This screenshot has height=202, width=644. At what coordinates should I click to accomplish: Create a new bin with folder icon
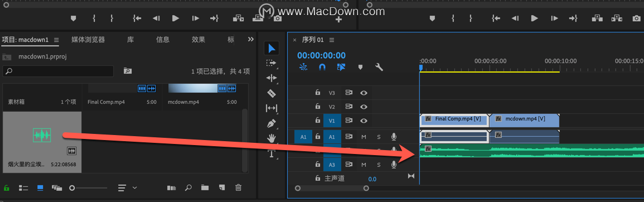click(x=205, y=187)
